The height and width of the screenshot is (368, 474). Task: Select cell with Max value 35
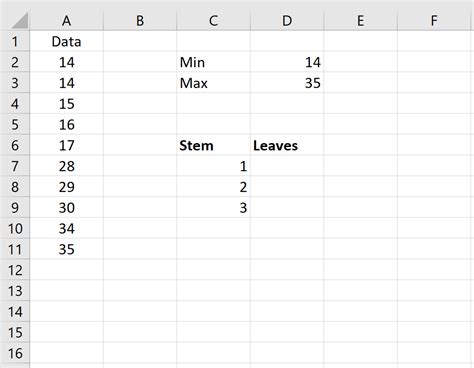tap(287, 83)
